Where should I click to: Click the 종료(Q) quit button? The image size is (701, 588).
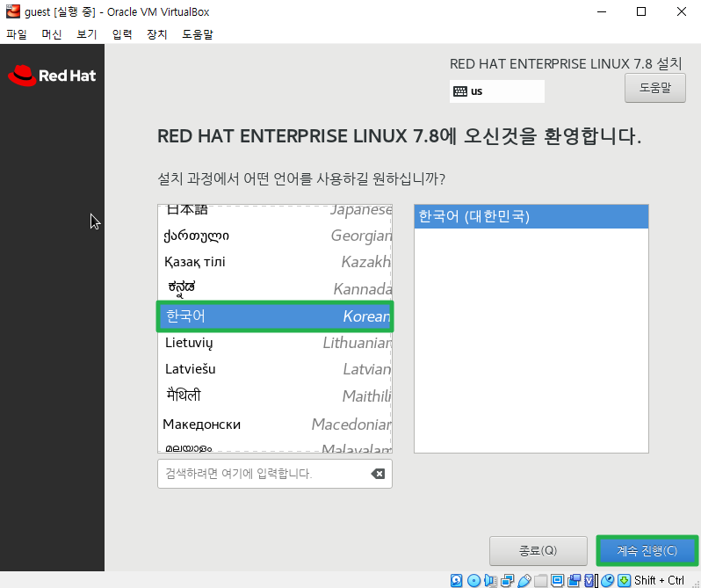click(x=538, y=550)
